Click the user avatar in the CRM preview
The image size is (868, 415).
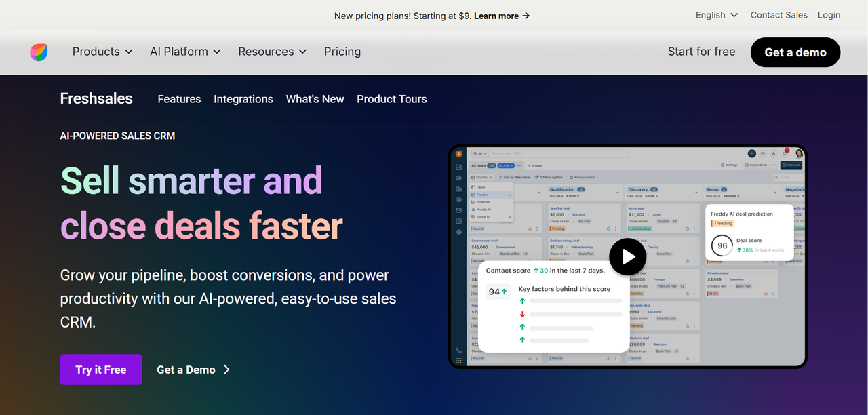(x=799, y=154)
